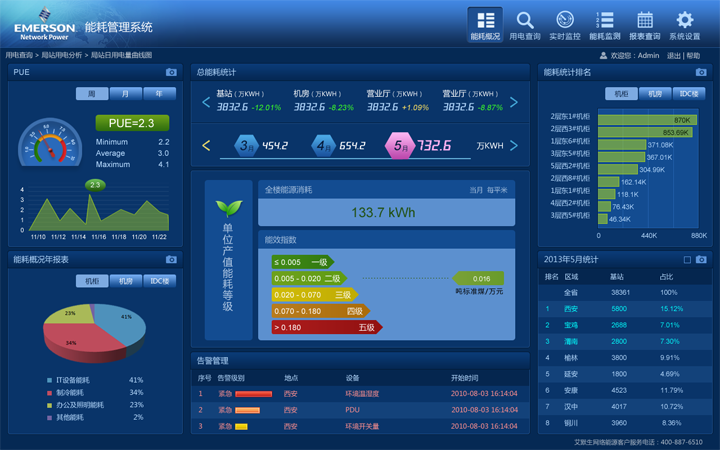Select 月 range in PUE panel
Viewport: 720px width, 450px height.
(126, 94)
